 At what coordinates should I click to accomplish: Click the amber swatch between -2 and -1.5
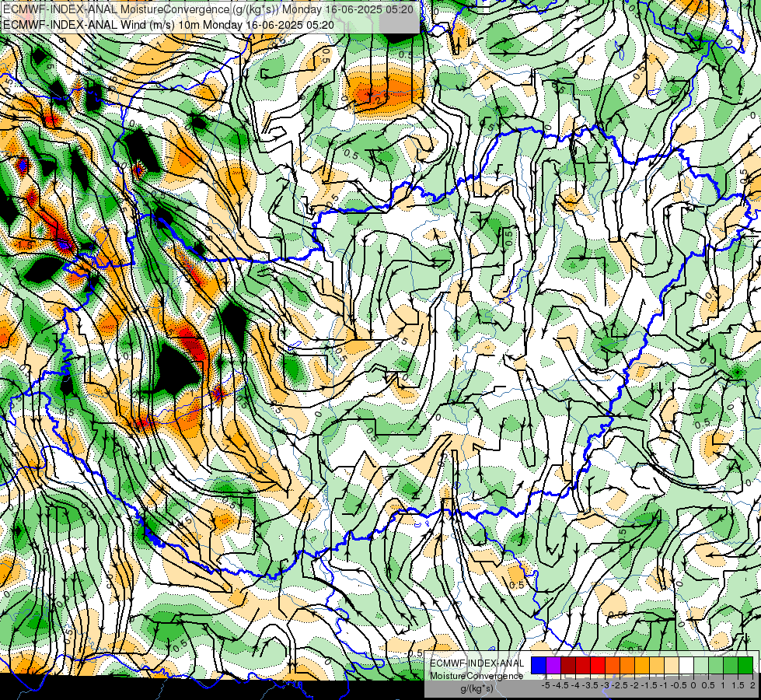(642, 666)
